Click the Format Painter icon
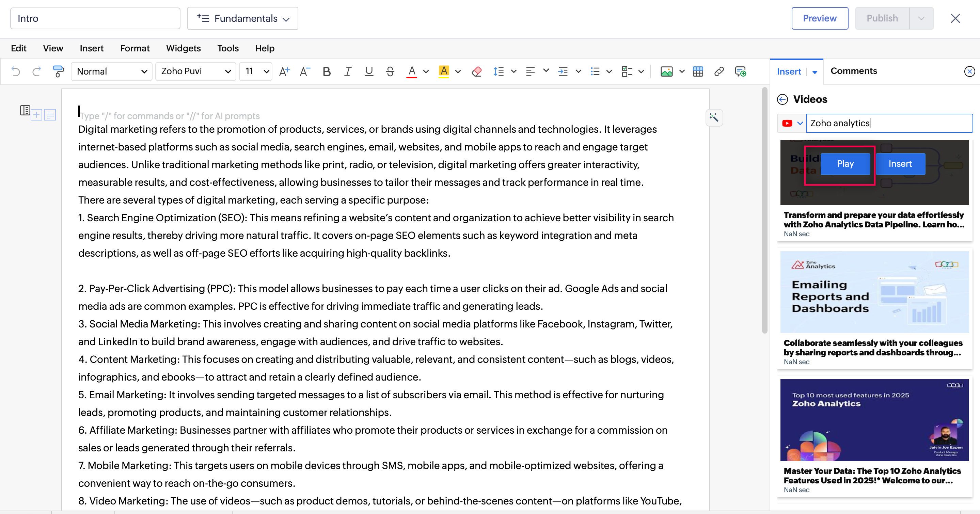Screen dimensions: 980x514 click(x=58, y=71)
